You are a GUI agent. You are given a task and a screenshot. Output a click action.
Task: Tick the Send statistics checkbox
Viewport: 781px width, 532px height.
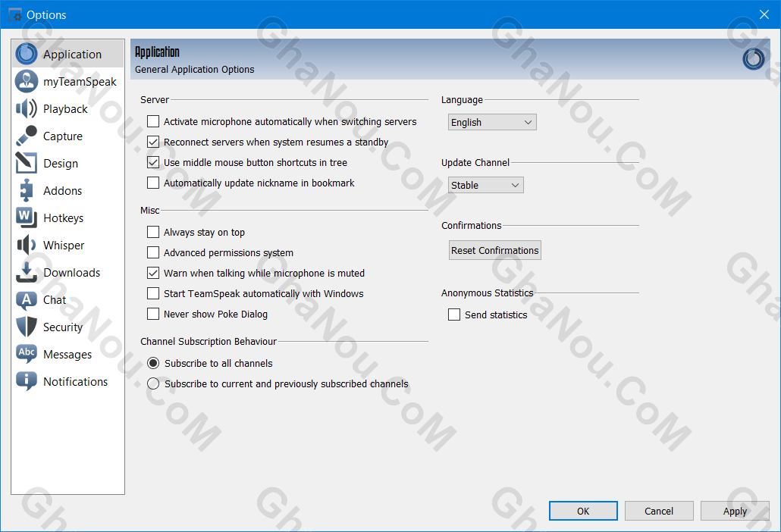tap(454, 315)
